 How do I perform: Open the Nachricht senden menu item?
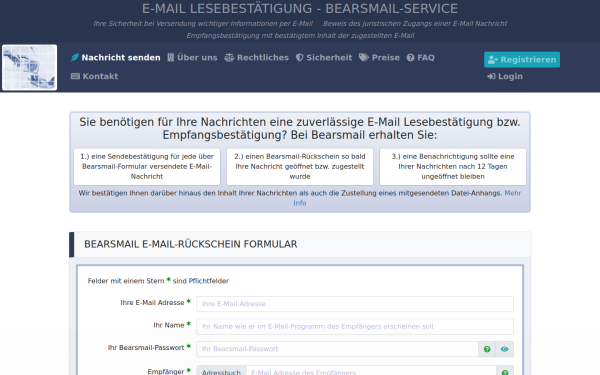[x=116, y=57]
